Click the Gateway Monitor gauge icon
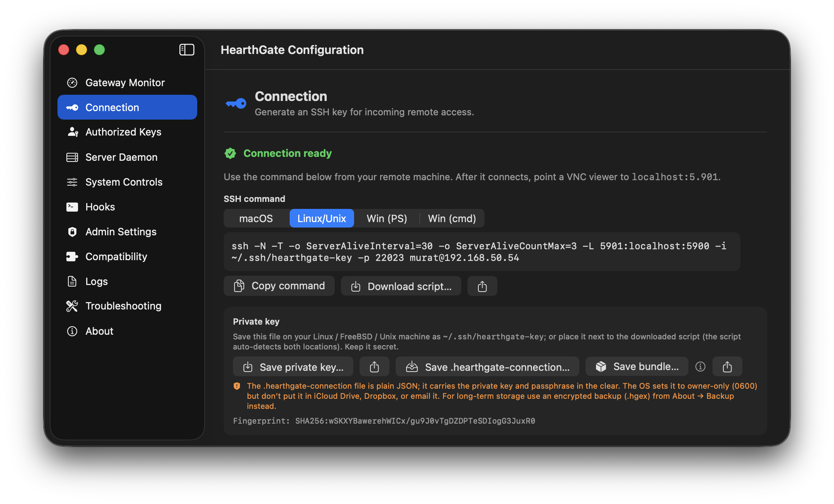This screenshot has height=504, width=834. click(x=72, y=82)
